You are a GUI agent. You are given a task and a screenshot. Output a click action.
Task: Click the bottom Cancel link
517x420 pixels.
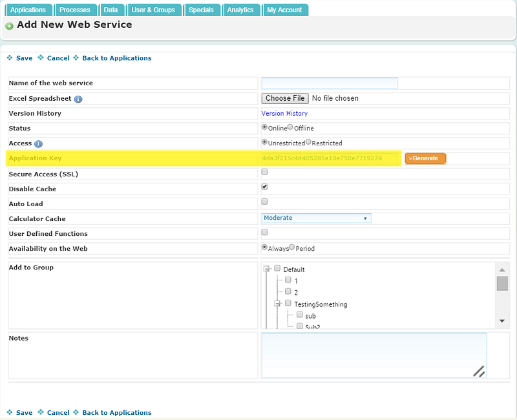58,412
